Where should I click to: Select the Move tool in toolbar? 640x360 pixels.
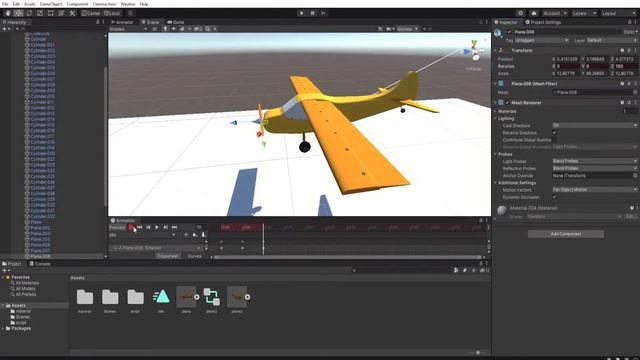(18, 13)
